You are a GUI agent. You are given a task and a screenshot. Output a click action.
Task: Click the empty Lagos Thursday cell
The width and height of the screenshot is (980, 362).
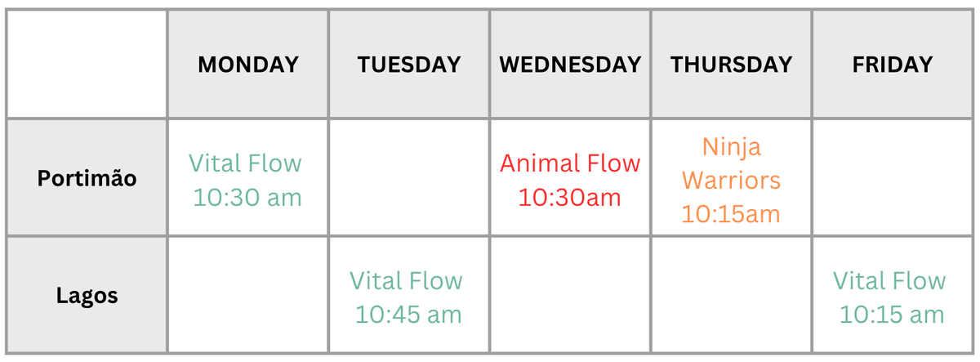pyautogui.click(x=731, y=295)
